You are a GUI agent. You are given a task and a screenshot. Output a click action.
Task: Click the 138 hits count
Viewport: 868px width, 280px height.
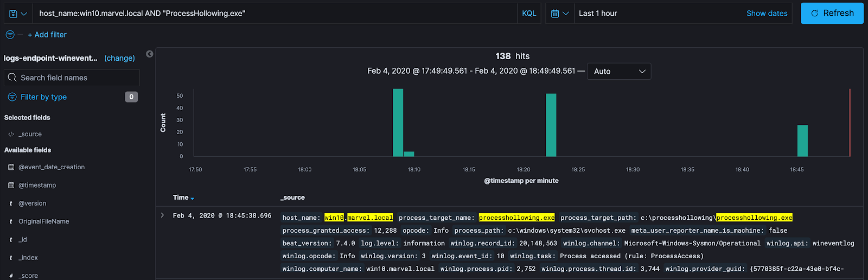tap(512, 56)
